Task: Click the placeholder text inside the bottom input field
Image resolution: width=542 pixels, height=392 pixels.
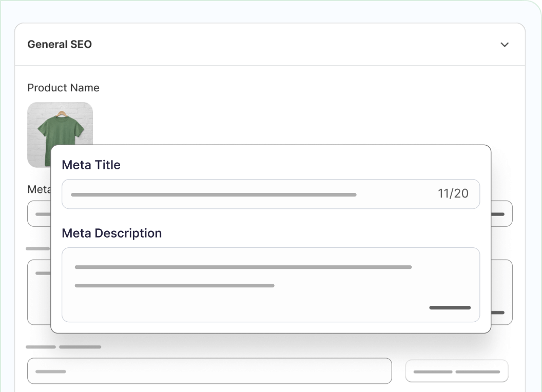Action: pyautogui.click(x=51, y=371)
